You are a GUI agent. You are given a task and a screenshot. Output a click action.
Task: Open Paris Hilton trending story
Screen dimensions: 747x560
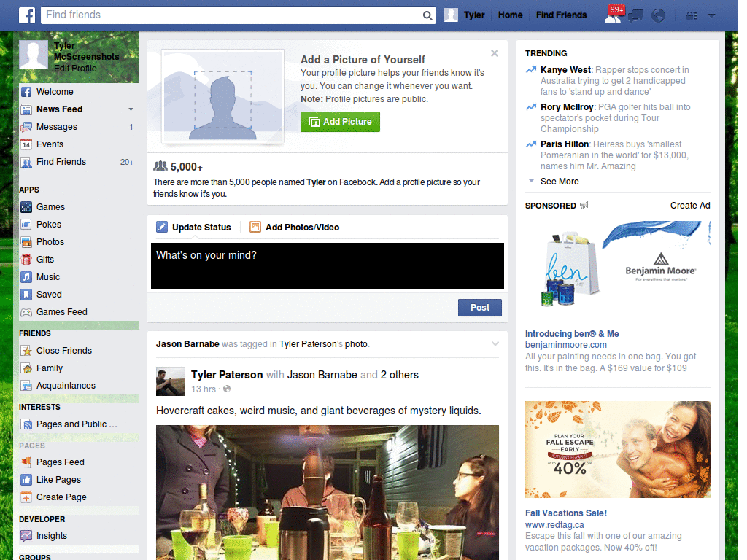tap(565, 144)
